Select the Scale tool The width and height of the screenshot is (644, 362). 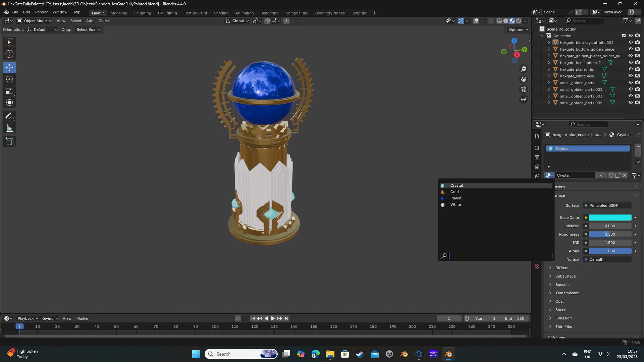click(x=9, y=91)
